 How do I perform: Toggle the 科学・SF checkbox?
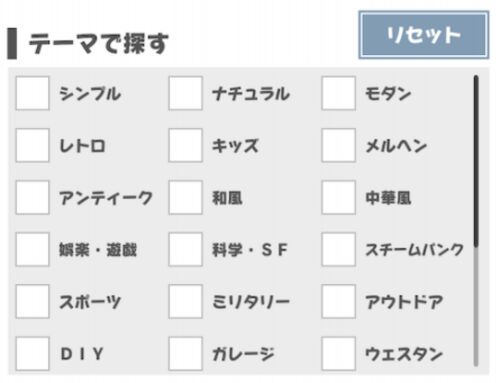click(185, 249)
